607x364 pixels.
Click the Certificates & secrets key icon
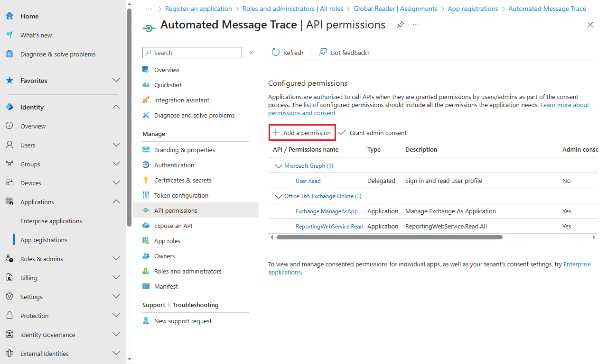point(146,180)
